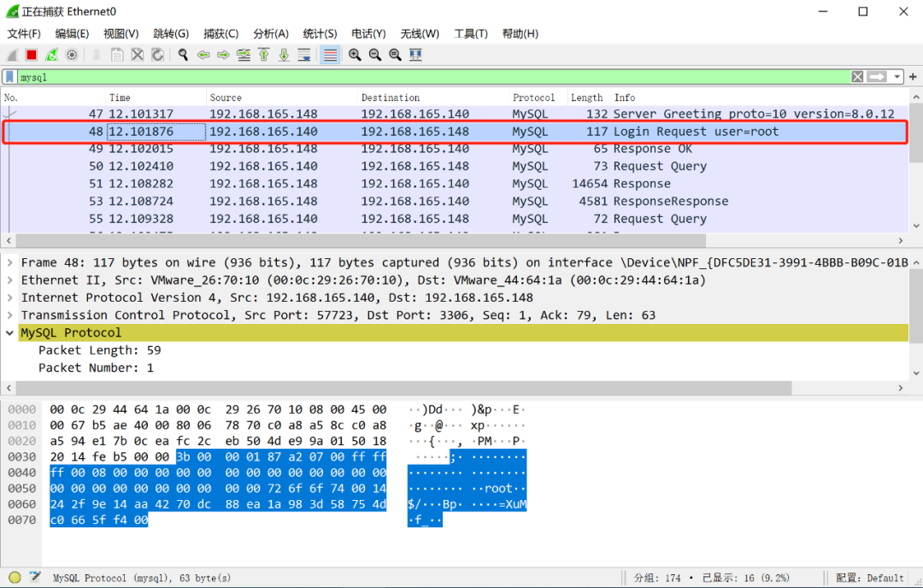923x588 pixels.
Task: Expand the Frame 48 tree row
Action: [x=9, y=262]
